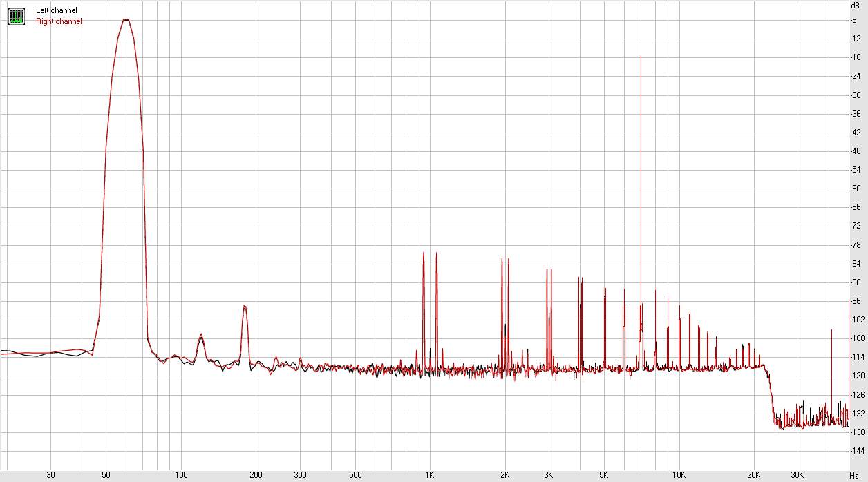Click the -60 dB axis label

coord(856,189)
